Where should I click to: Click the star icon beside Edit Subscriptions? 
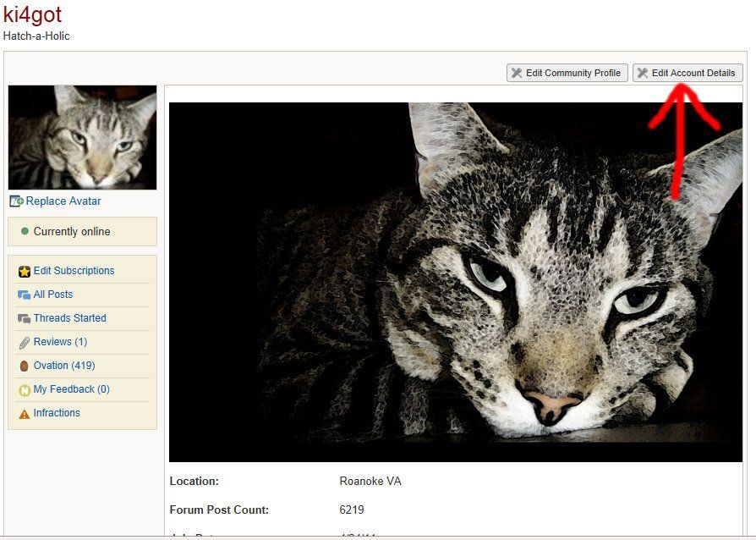click(x=25, y=272)
